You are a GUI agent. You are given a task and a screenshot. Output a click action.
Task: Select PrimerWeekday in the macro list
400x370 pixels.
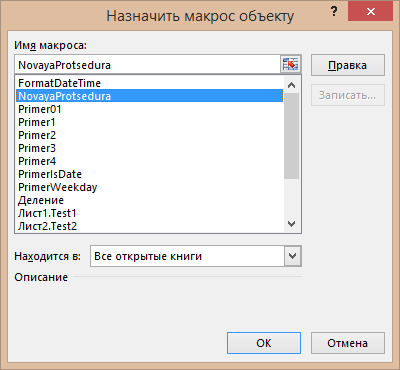[149, 187]
